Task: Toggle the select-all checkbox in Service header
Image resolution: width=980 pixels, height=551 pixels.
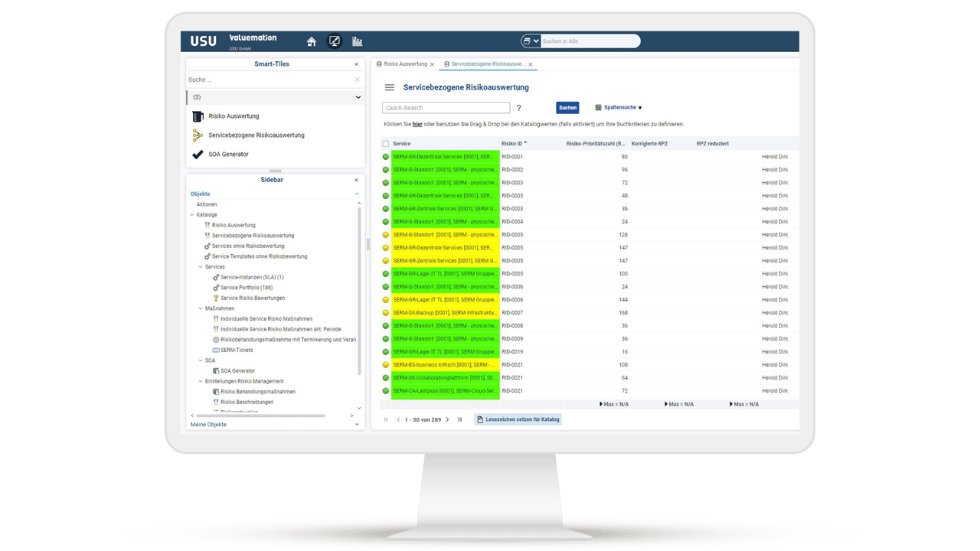Action: (386, 144)
